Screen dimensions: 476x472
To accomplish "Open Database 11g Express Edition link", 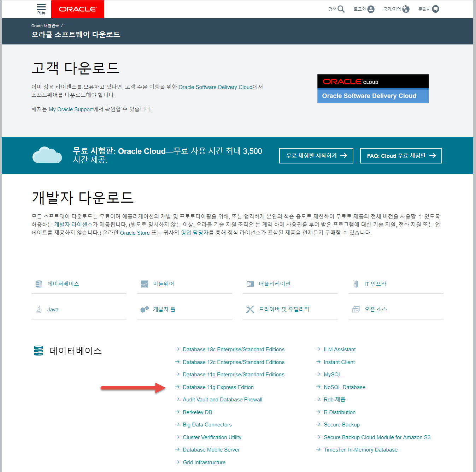I will [218, 387].
